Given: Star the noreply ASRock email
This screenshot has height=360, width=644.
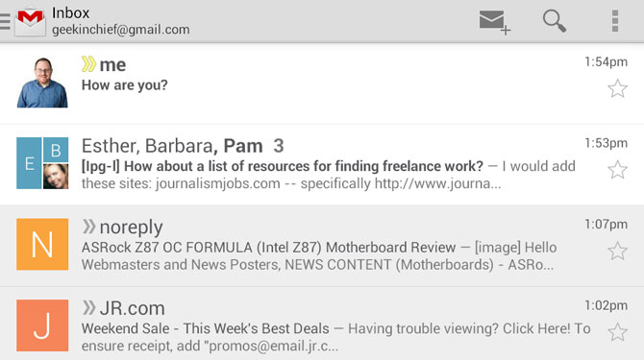Looking at the screenshot, I should (617, 251).
